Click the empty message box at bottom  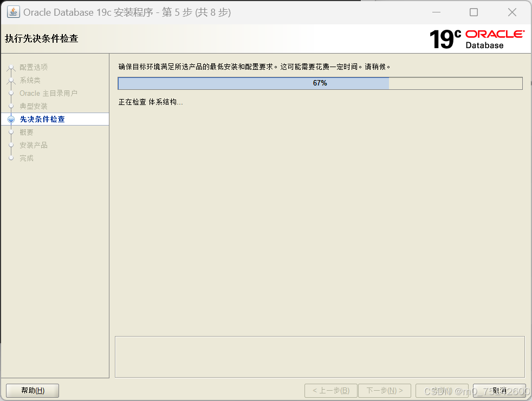pos(320,357)
